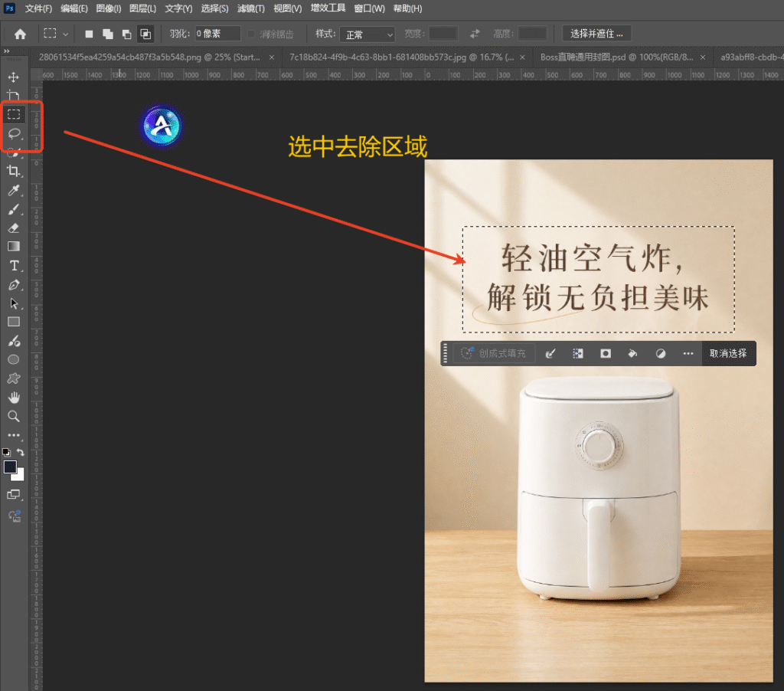The width and height of the screenshot is (784, 691).
Task: Open contextual taskbar more options dots
Action: (688, 354)
